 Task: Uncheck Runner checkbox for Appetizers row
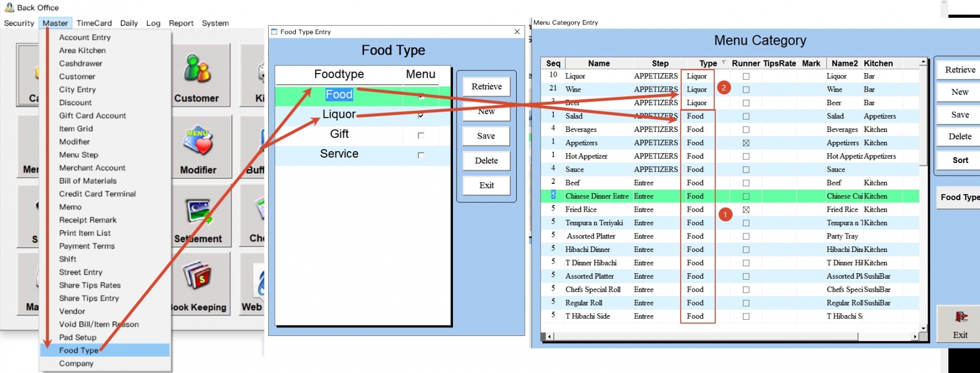tap(746, 143)
